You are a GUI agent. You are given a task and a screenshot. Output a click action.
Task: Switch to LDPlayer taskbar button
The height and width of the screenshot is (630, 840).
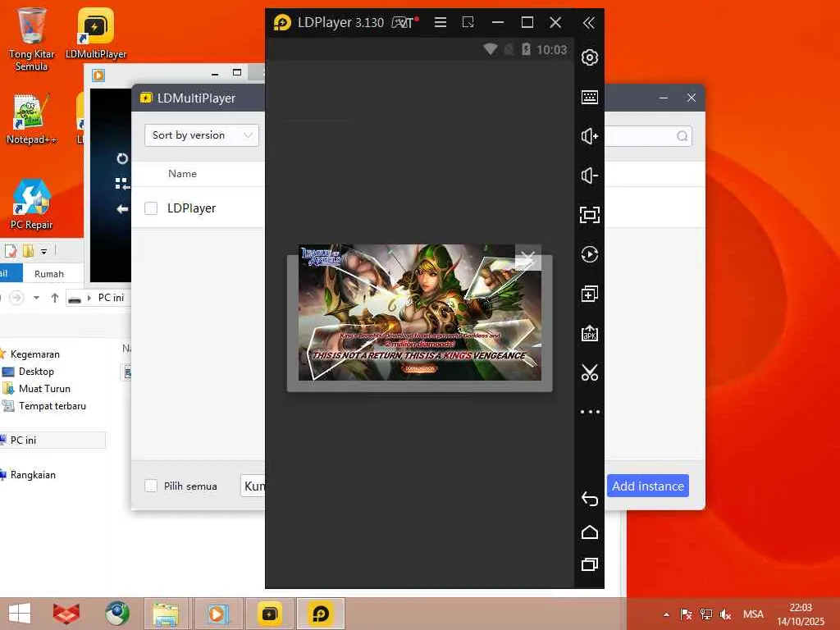coord(321,614)
